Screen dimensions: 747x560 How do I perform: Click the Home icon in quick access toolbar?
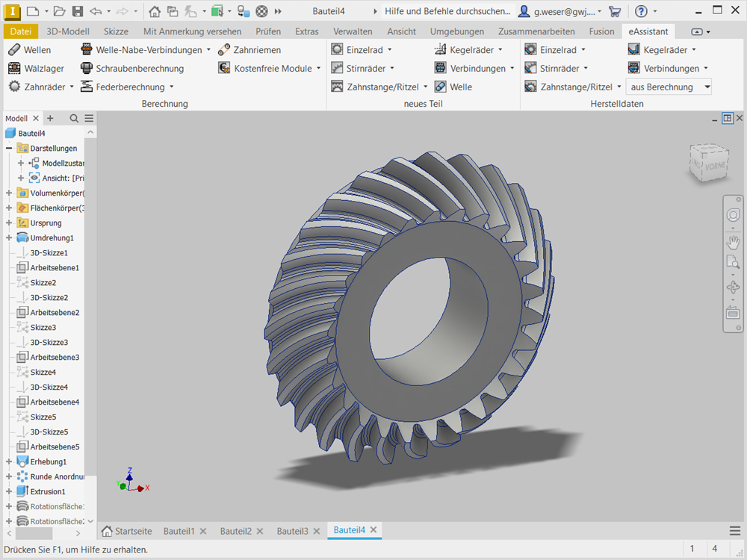(x=154, y=11)
